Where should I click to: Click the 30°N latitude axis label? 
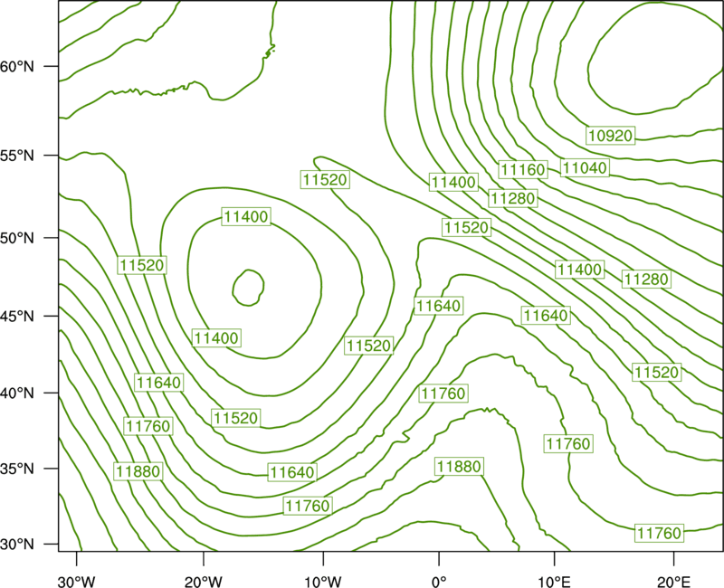[x=17, y=545]
